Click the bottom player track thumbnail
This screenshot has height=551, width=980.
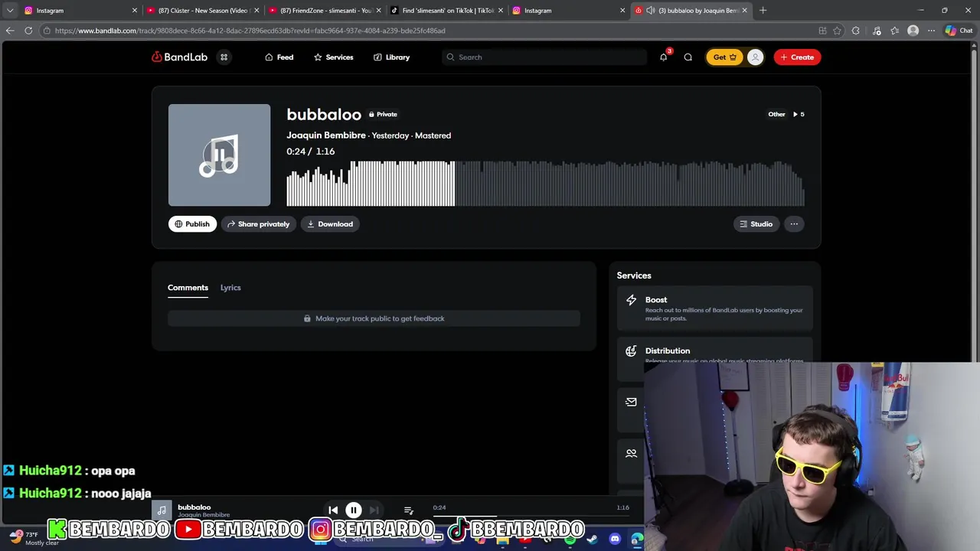[x=162, y=510]
